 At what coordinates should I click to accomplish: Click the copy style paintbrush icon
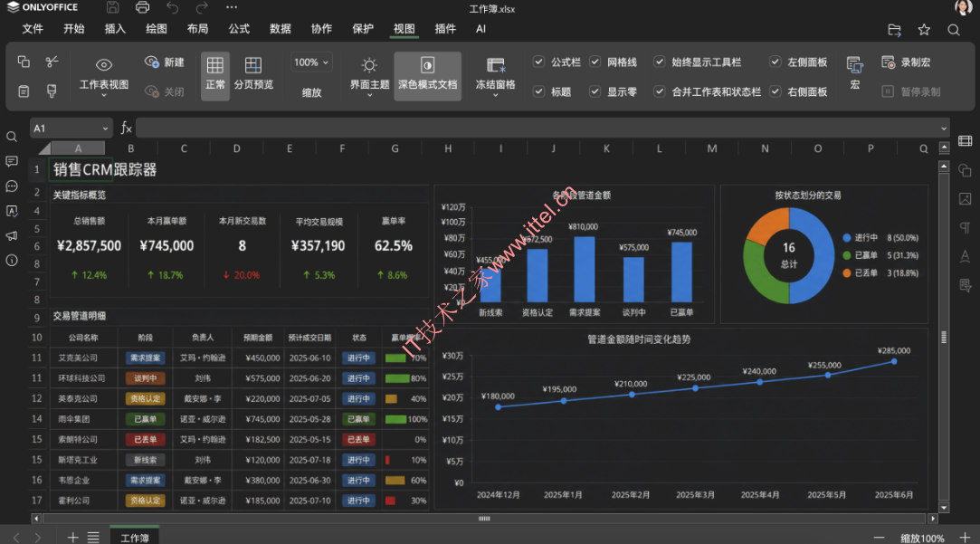point(52,91)
